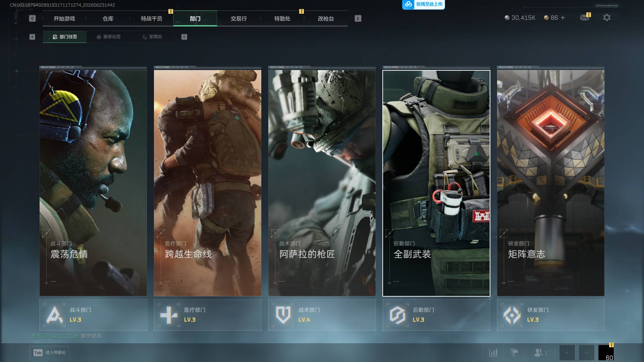644x362 pixels.
Task: Click the tactical department shield emblem
Action: [283, 315]
